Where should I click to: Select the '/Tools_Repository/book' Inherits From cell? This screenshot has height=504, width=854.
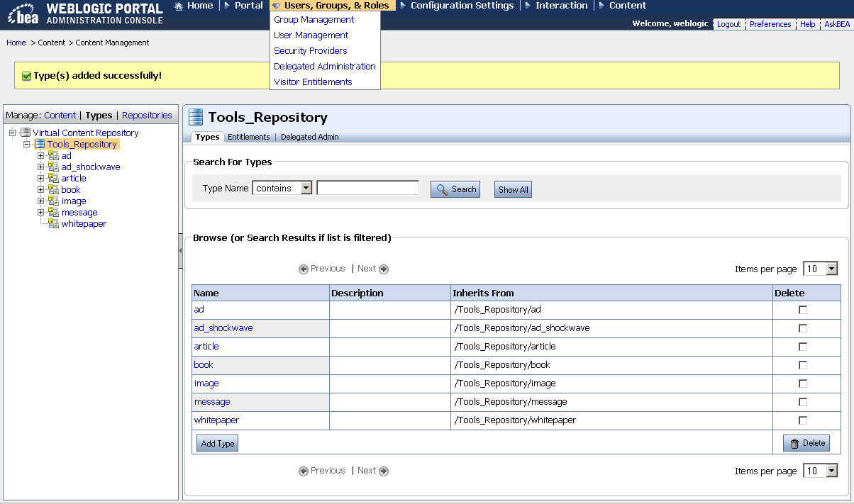[x=612, y=365]
